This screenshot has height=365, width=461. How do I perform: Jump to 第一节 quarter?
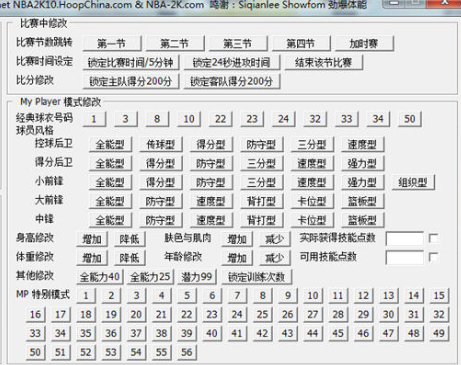point(112,43)
